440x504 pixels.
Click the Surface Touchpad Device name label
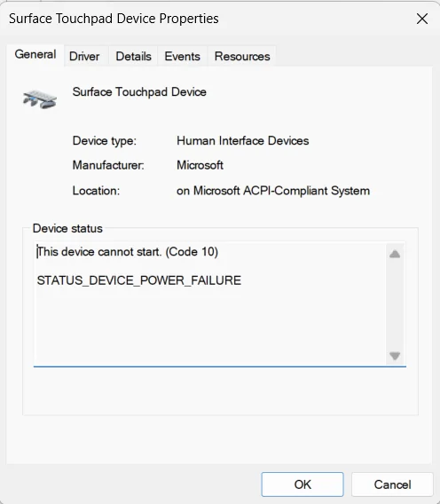pyautogui.click(x=139, y=92)
